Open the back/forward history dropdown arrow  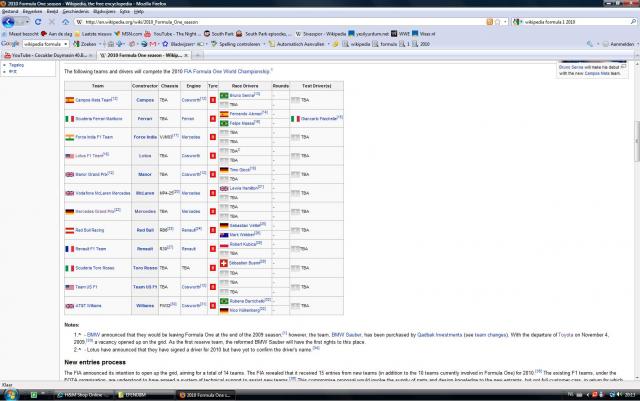click(27, 22)
